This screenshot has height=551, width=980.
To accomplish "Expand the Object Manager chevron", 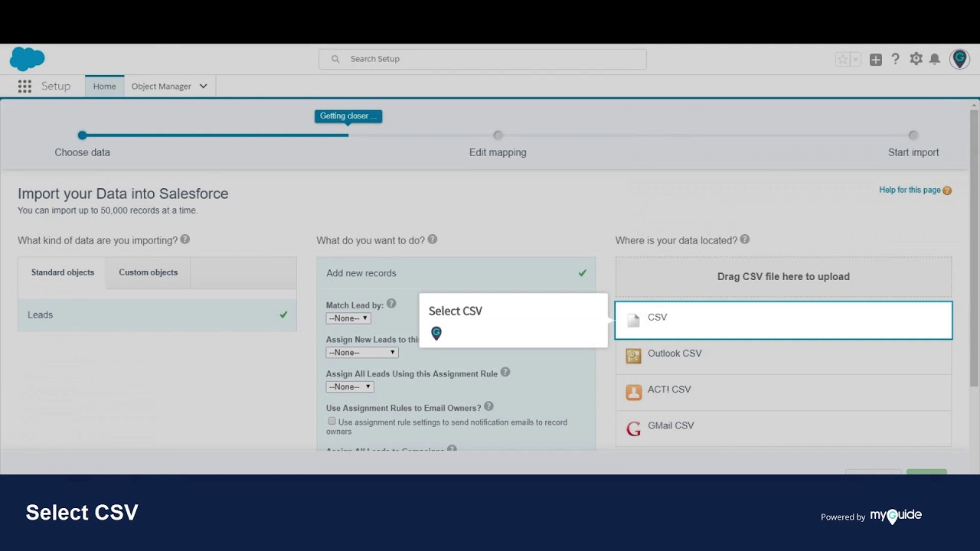I will pyautogui.click(x=204, y=86).
